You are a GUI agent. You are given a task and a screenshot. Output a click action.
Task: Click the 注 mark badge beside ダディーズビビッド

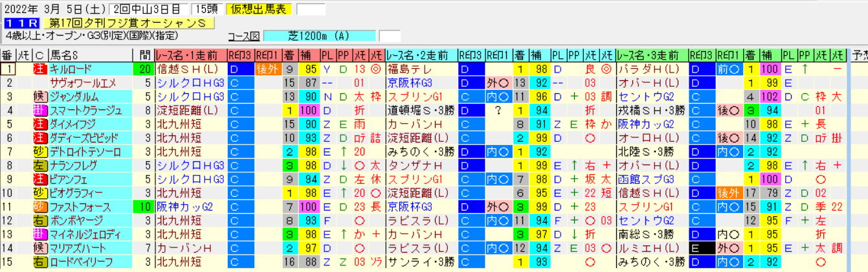coord(39,137)
